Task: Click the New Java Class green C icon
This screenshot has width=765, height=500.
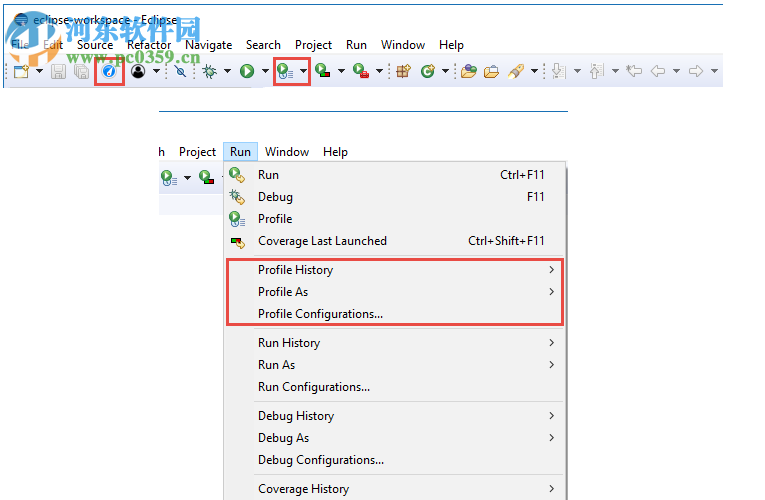Action: pos(428,72)
